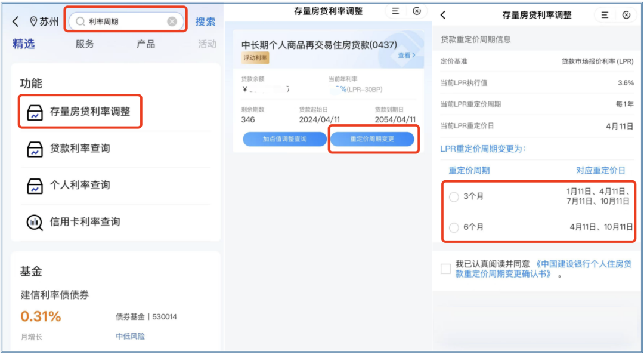This screenshot has width=644, height=354.
Task: Select the 3个月 repricing cycle option
Action: 454,196
